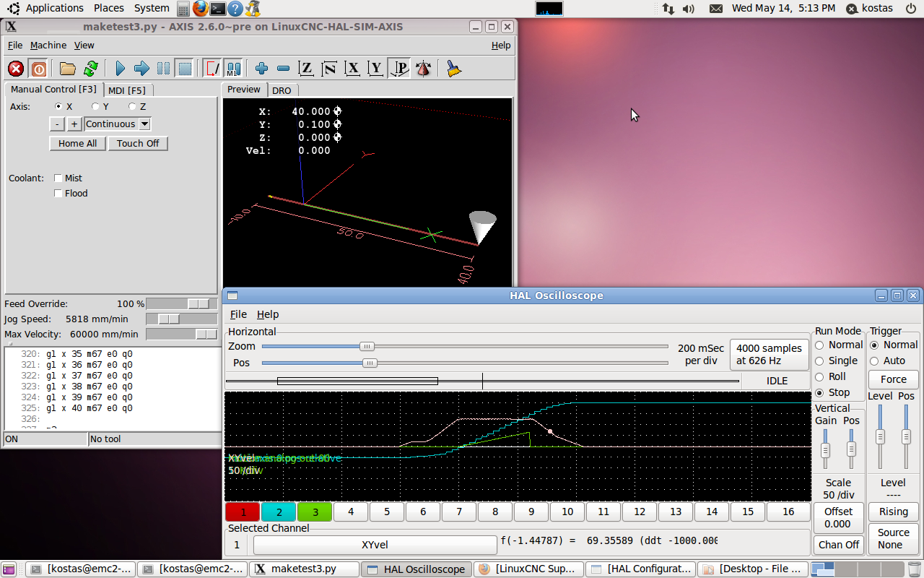This screenshot has width=924, height=578.
Task: Select the rotated Z view icon
Action: point(329,69)
